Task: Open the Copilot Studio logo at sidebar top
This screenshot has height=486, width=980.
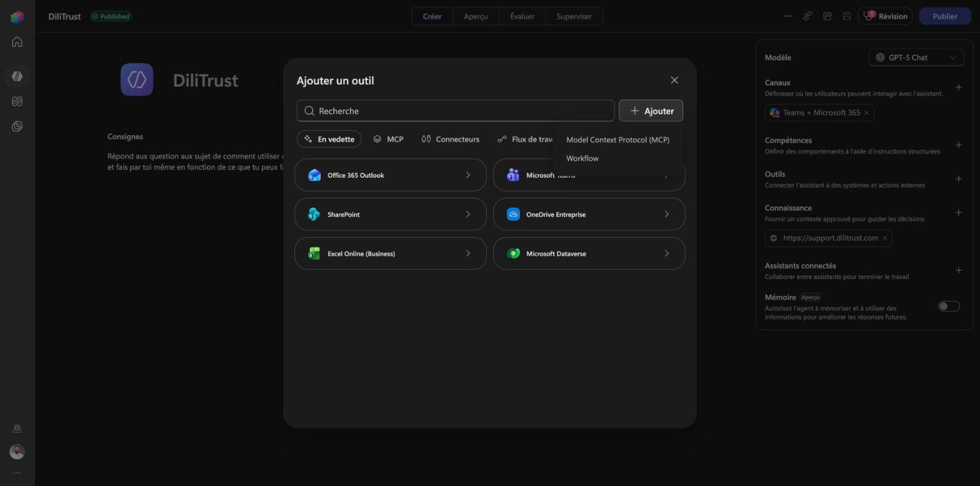Action: point(17,17)
